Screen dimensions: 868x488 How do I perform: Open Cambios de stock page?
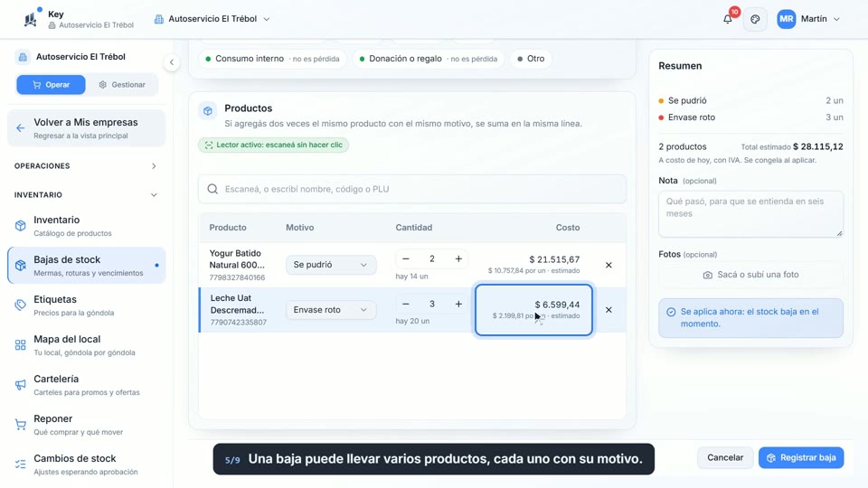click(x=87, y=465)
